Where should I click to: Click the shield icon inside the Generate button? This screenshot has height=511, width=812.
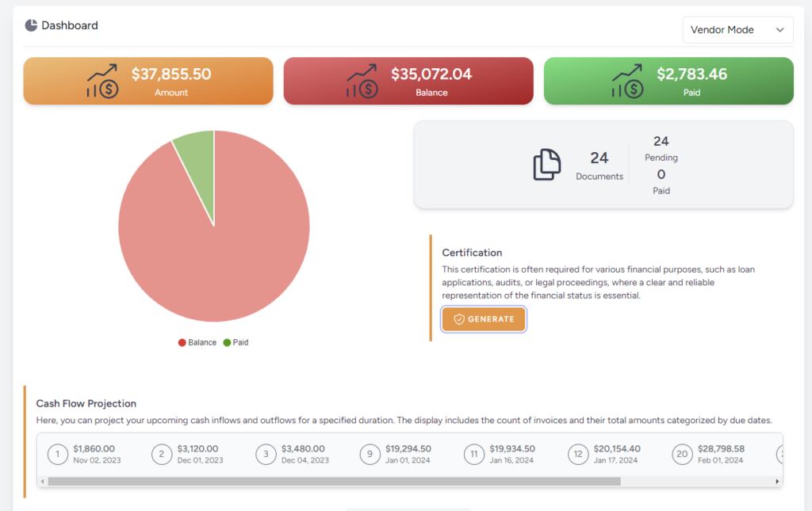[x=461, y=318]
